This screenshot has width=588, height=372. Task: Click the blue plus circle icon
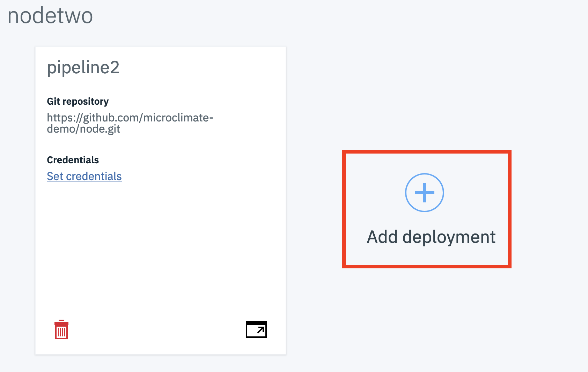(424, 193)
